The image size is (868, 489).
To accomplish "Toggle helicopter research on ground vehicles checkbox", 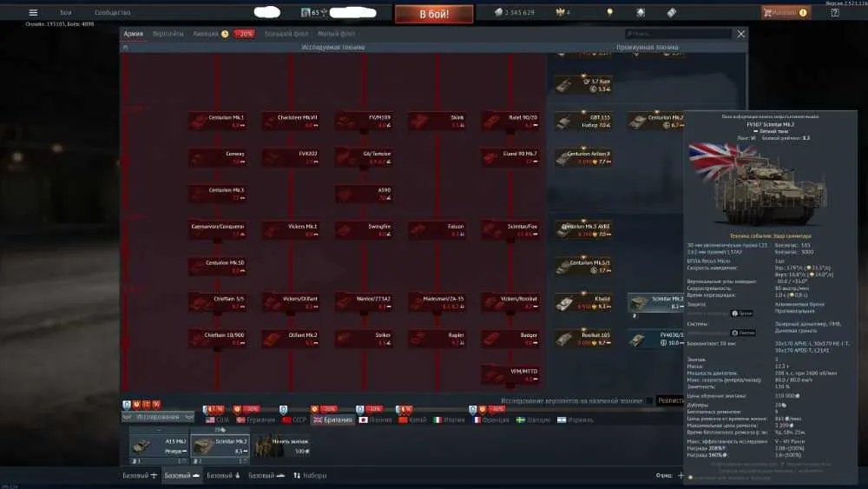I will [x=648, y=400].
